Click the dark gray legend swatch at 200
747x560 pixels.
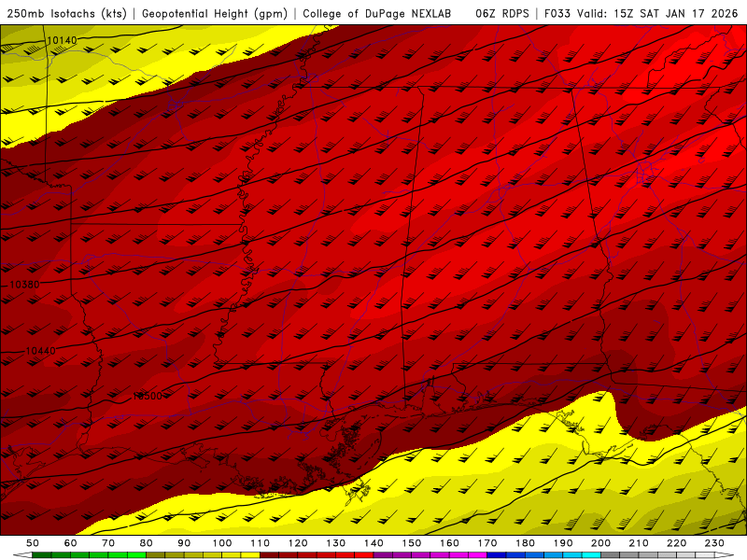[611, 555]
